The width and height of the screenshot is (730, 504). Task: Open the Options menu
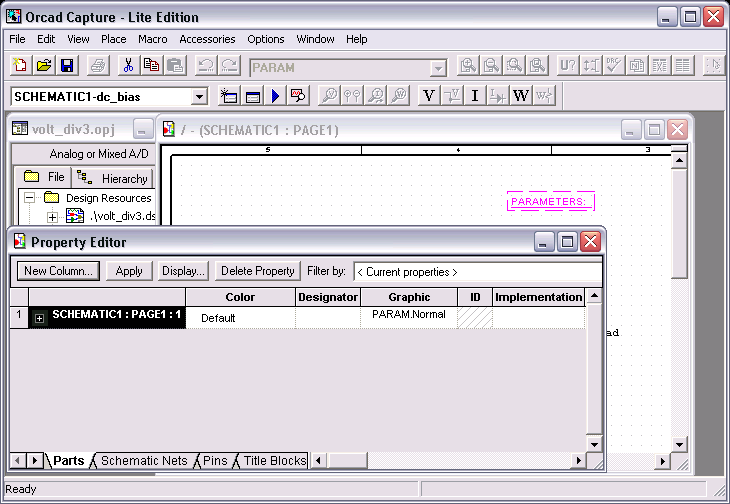[266, 39]
